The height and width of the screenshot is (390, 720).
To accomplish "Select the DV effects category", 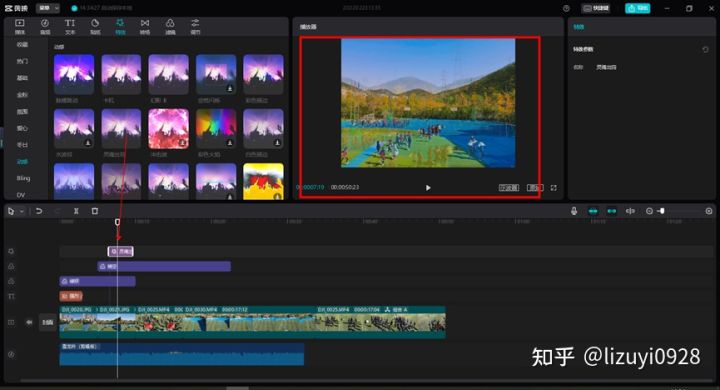I will point(21,195).
